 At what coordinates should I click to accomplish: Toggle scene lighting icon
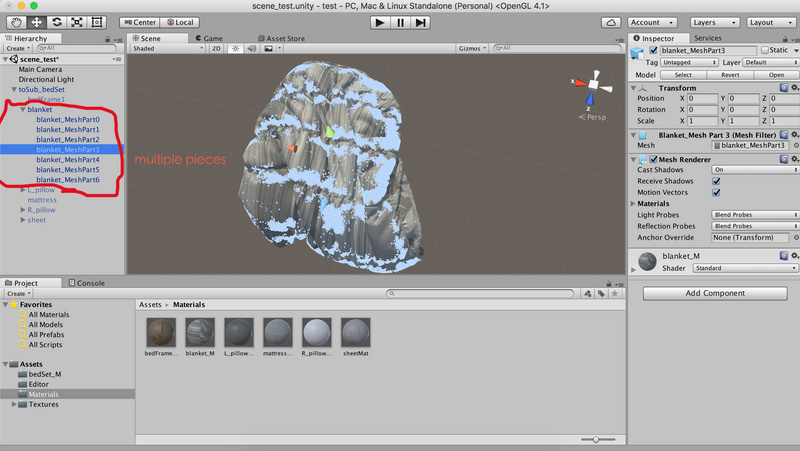coord(235,48)
